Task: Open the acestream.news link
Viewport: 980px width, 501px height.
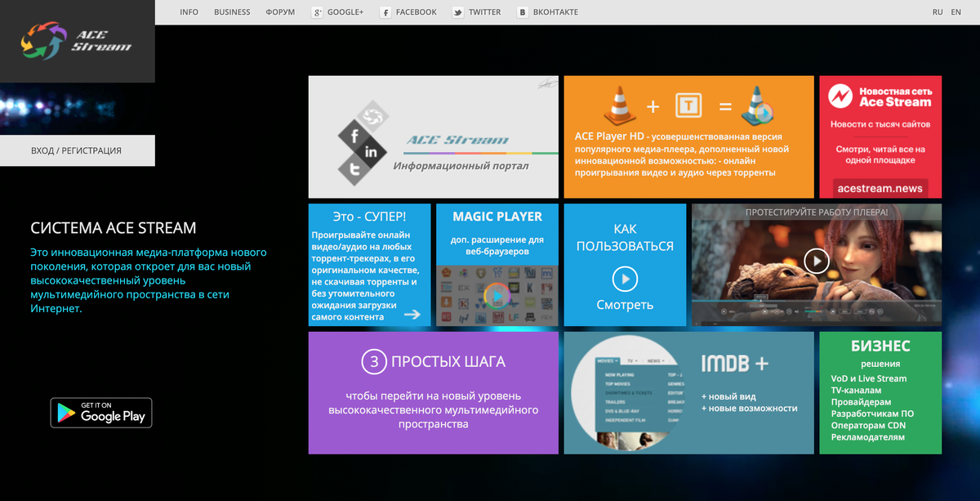Action: point(880,188)
